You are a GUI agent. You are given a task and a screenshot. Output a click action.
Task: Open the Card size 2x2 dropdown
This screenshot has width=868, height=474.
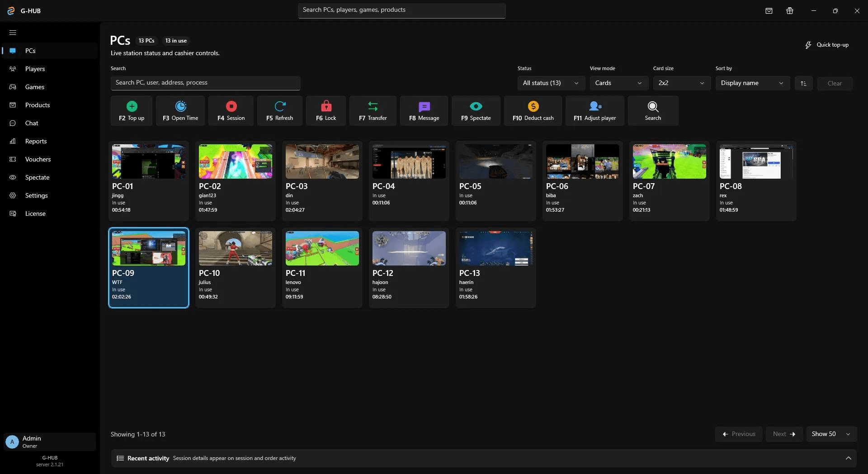coord(682,83)
